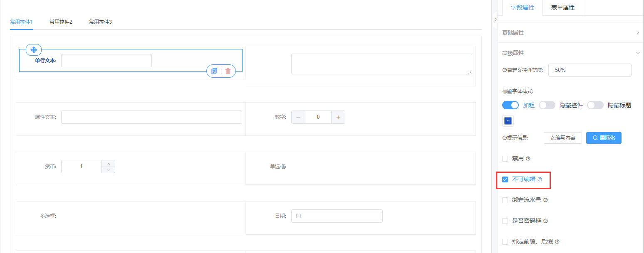Viewport: 644px width, 253px height.
Task: Click the 国际化 button
Action: click(x=604, y=138)
